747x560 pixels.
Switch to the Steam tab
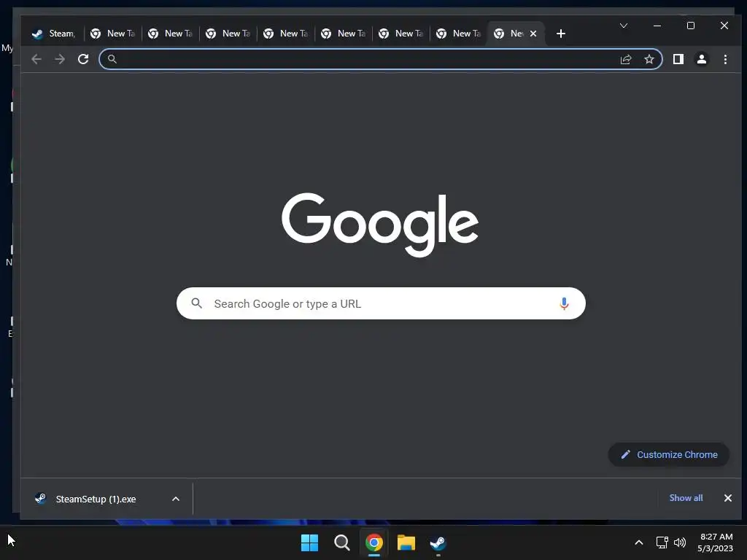53,34
